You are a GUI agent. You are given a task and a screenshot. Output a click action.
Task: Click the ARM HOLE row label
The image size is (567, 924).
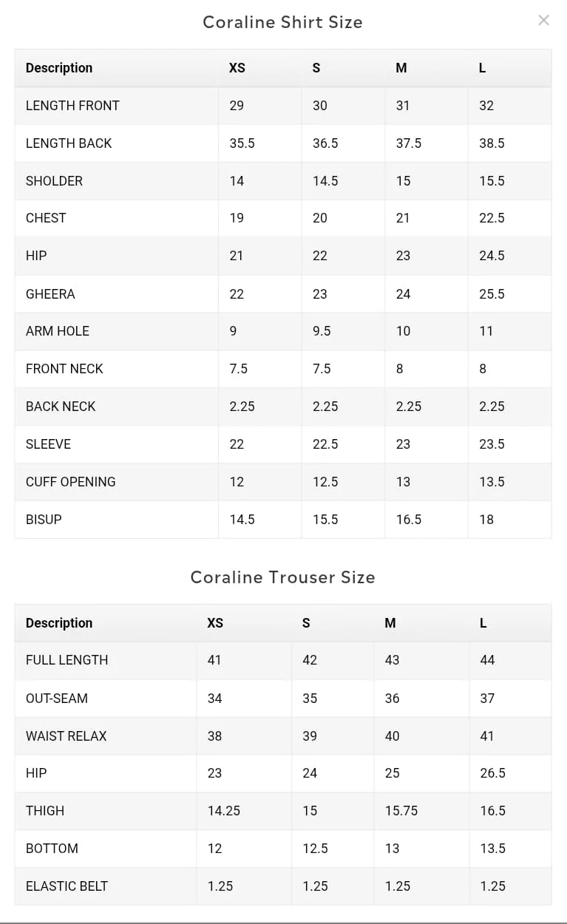[58, 331]
